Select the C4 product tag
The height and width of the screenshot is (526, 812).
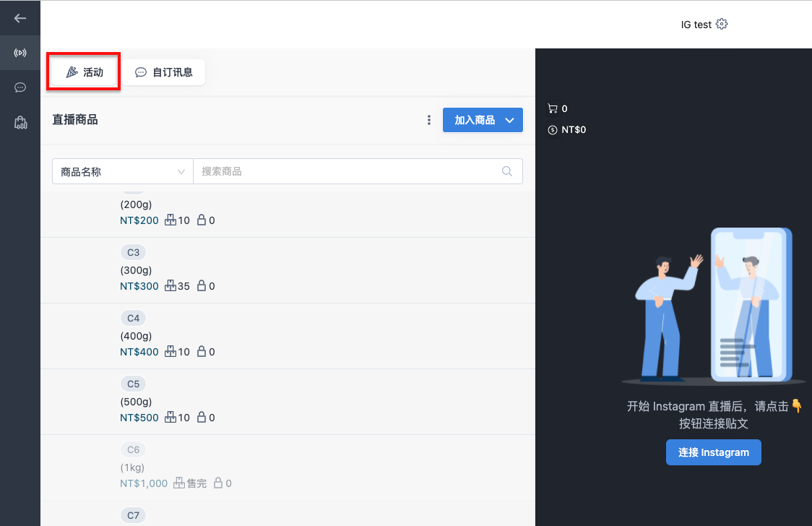pos(133,319)
